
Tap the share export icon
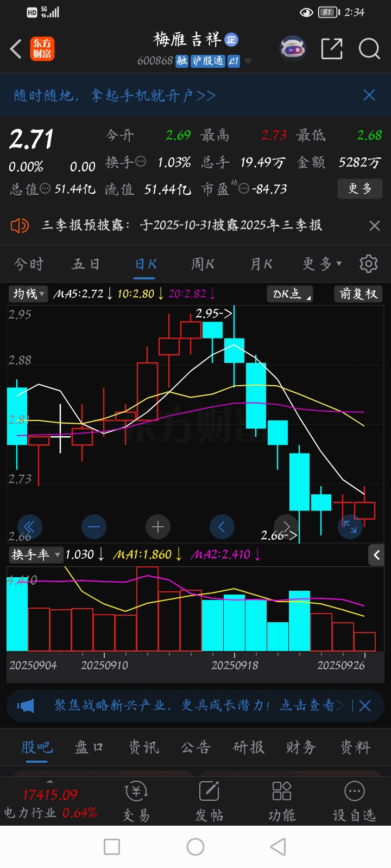click(332, 49)
